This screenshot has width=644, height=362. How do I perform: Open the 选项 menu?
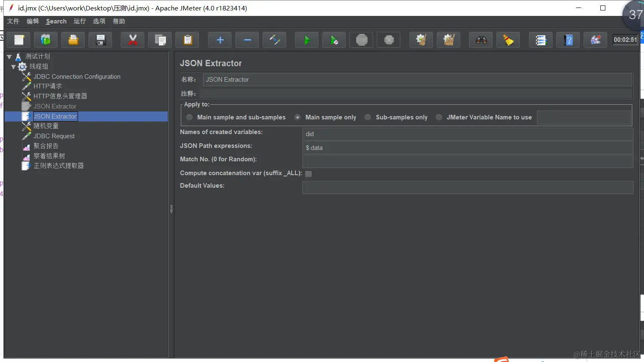(99, 21)
